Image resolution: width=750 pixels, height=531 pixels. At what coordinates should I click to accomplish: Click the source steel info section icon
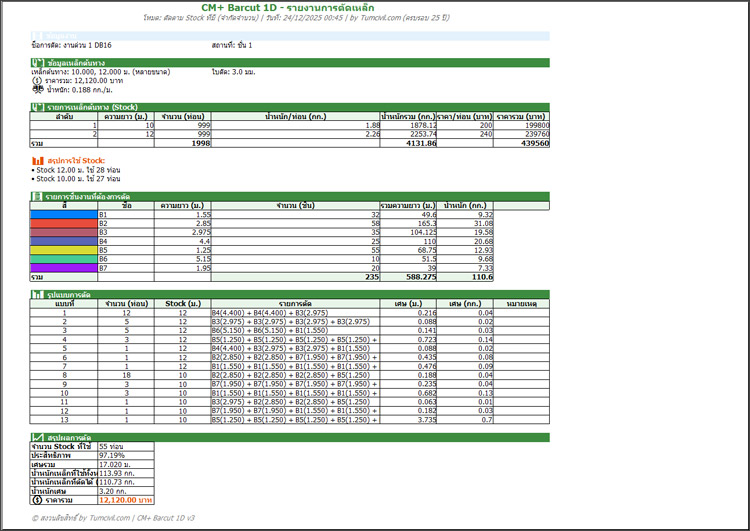[x=37, y=62]
